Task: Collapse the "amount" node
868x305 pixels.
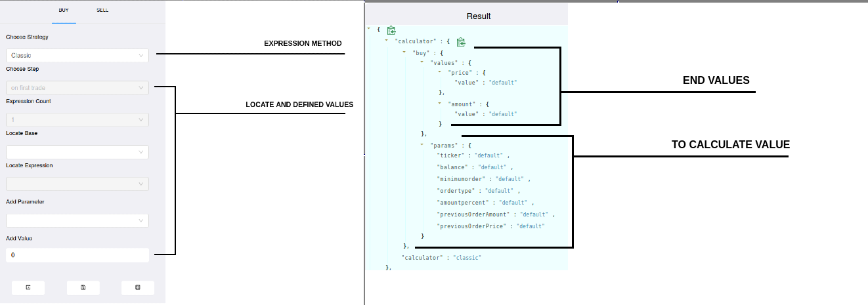Action: point(440,103)
